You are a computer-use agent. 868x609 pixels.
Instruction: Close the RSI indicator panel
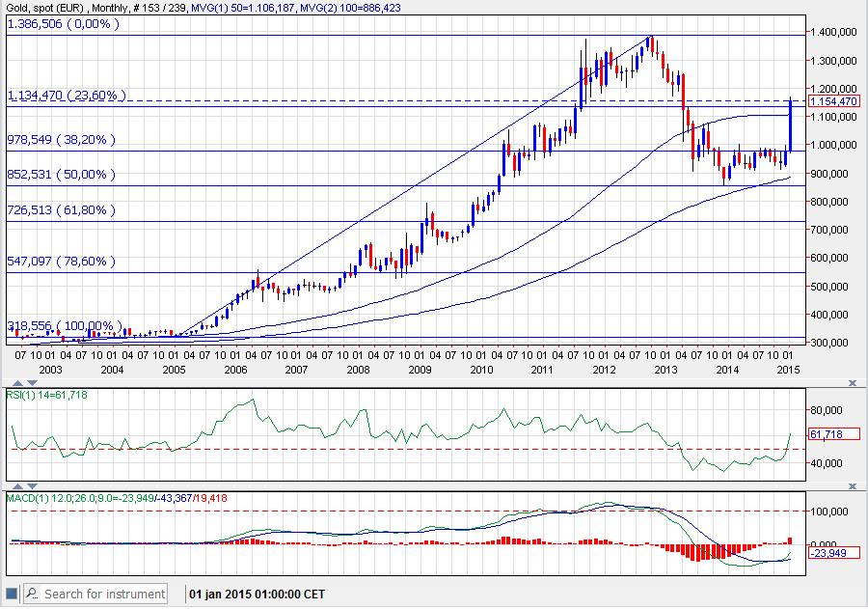click(852, 383)
